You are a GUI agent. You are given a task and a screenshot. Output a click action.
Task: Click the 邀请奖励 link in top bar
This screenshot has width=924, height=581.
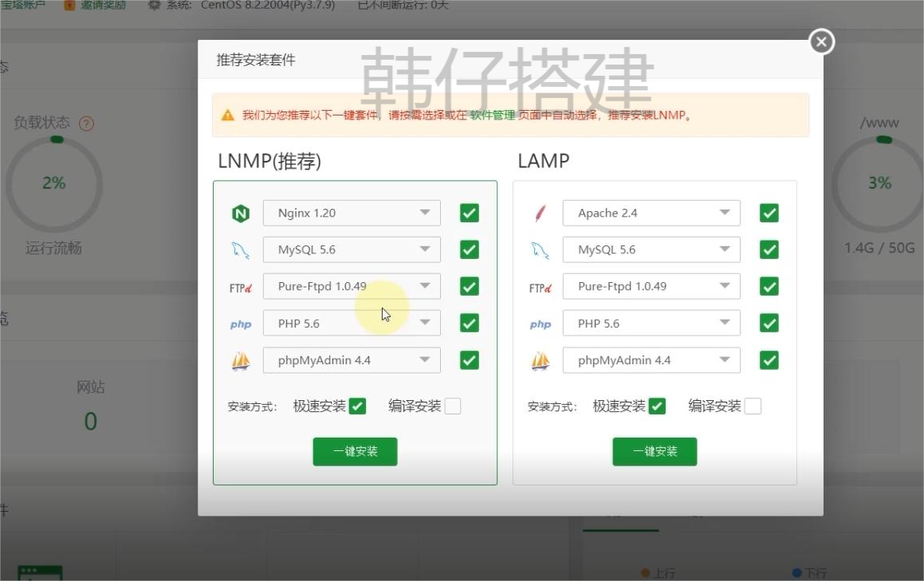[x=103, y=6]
